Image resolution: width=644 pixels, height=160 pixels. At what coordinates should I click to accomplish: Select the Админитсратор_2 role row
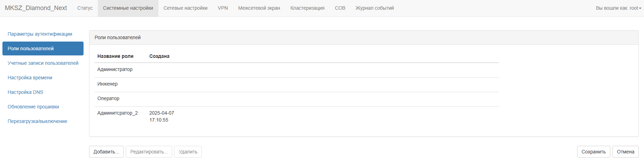(297, 116)
